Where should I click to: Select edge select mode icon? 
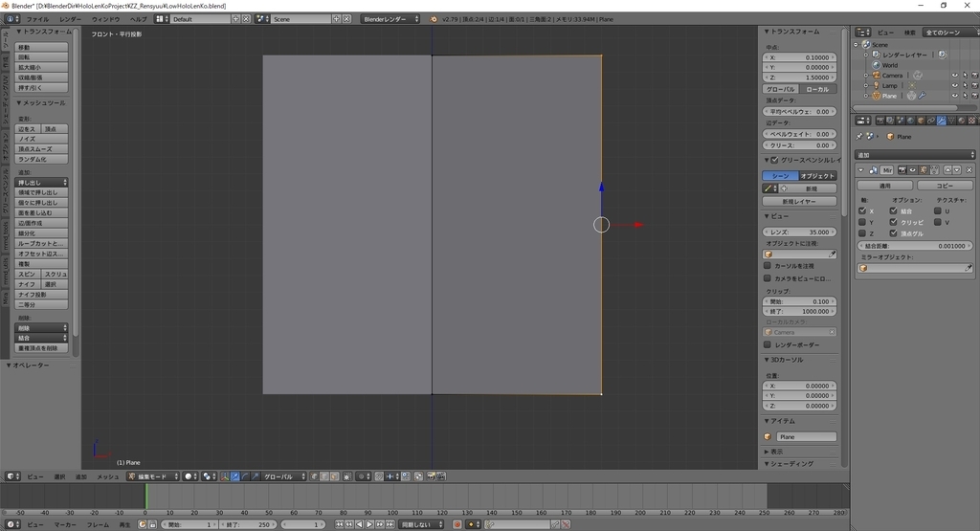point(324,476)
